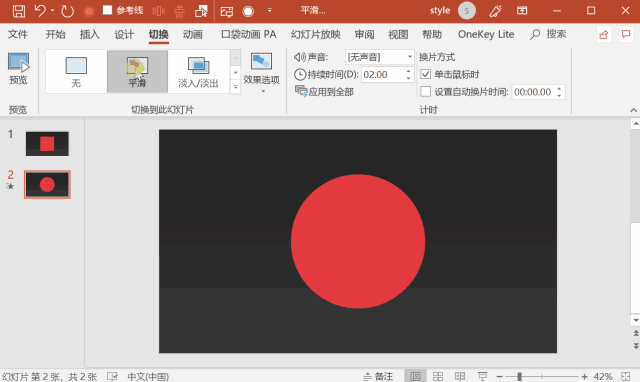Screen dimensions: 640x382
Task: Click the red record circle icon in title bar
Action: (89, 11)
